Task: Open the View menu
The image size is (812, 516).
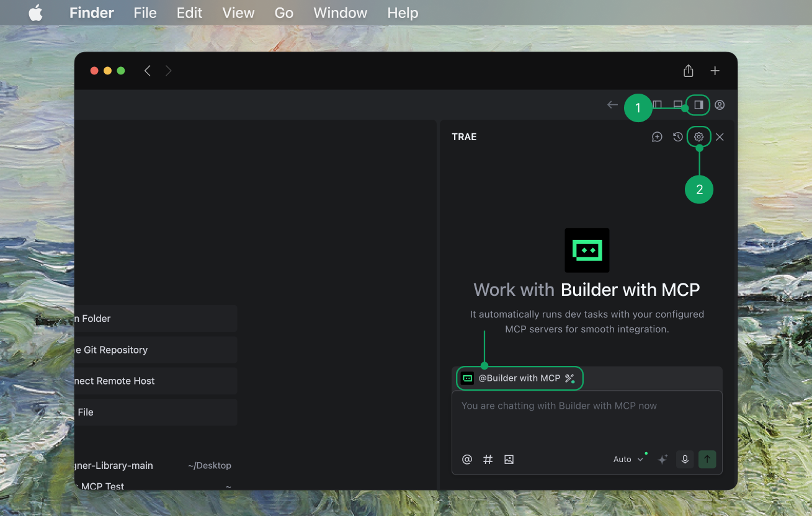Action: pyautogui.click(x=238, y=12)
